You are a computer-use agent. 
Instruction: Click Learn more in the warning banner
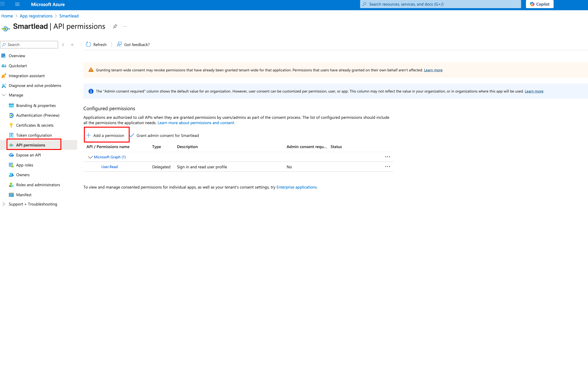[433, 70]
